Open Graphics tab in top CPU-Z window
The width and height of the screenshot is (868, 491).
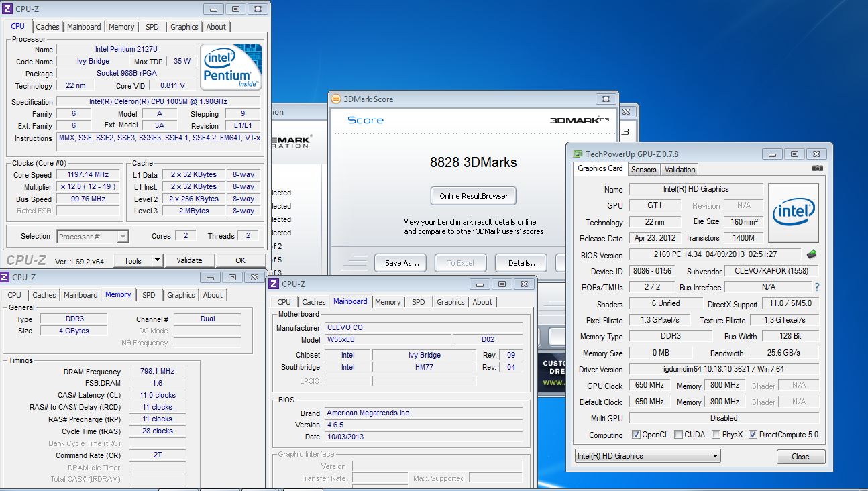coord(184,27)
